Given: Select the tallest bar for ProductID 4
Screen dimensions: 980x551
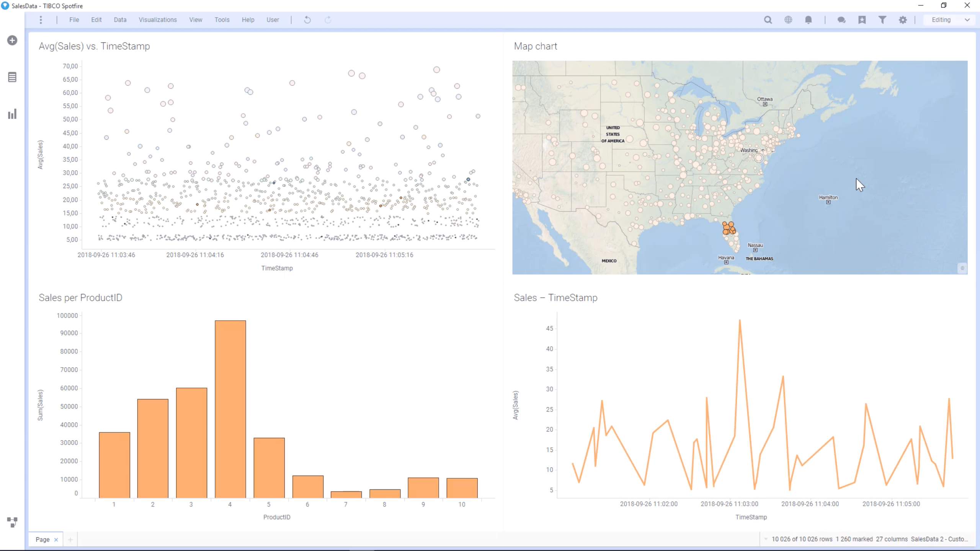Looking at the screenshot, I should (x=230, y=409).
